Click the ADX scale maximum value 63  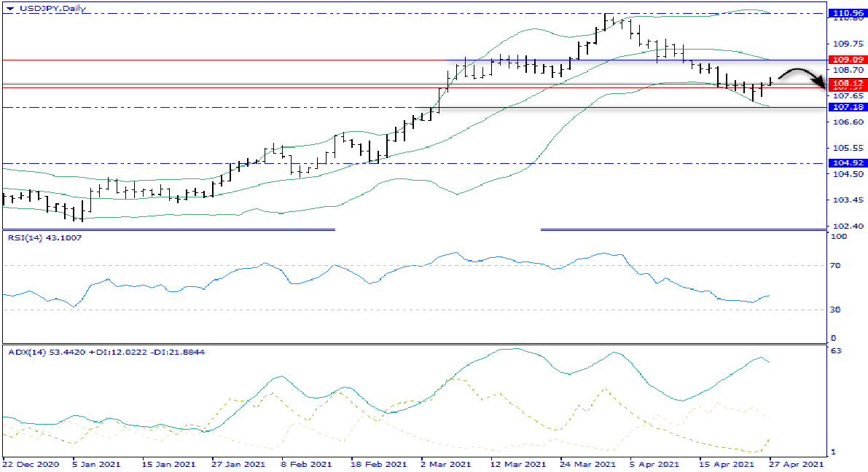point(837,351)
